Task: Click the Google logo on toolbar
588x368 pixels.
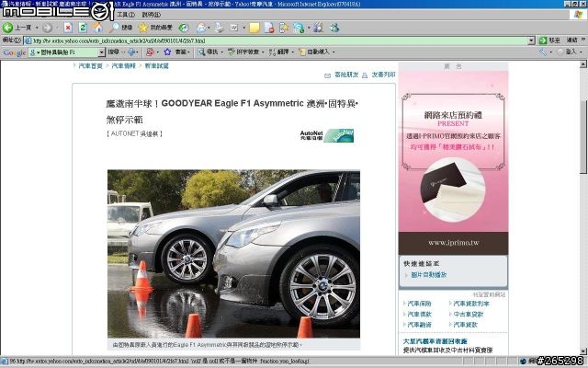Action: click(15, 52)
